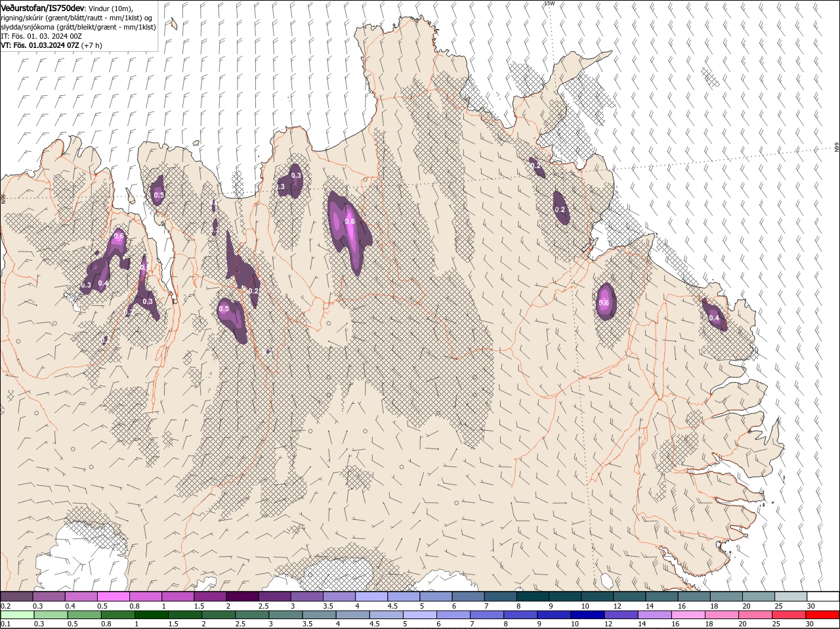Select the bottom-row pink swatch between 16 and 18
840x629 pixels.
[688, 615]
